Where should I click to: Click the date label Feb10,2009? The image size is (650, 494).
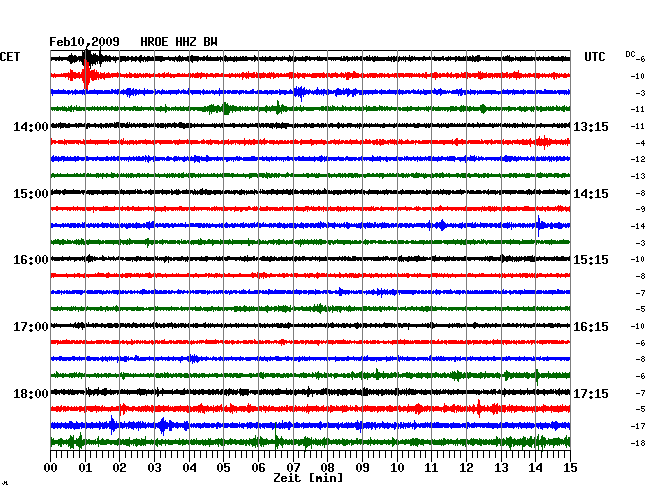(x=84, y=42)
